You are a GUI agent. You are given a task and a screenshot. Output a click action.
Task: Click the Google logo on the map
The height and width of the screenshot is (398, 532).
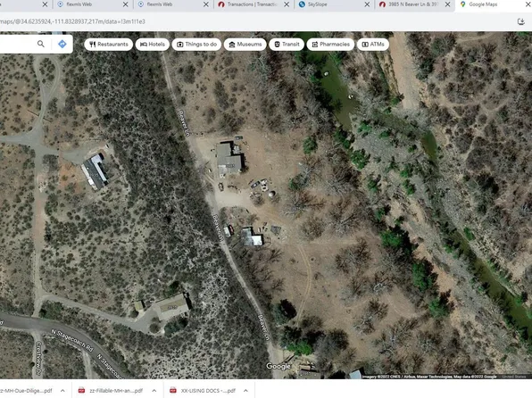[x=278, y=366]
